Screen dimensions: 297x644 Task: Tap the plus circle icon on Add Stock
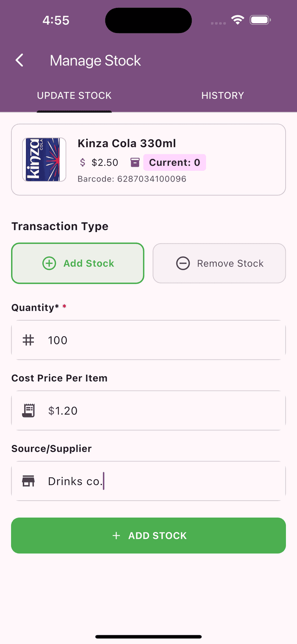[49, 263]
